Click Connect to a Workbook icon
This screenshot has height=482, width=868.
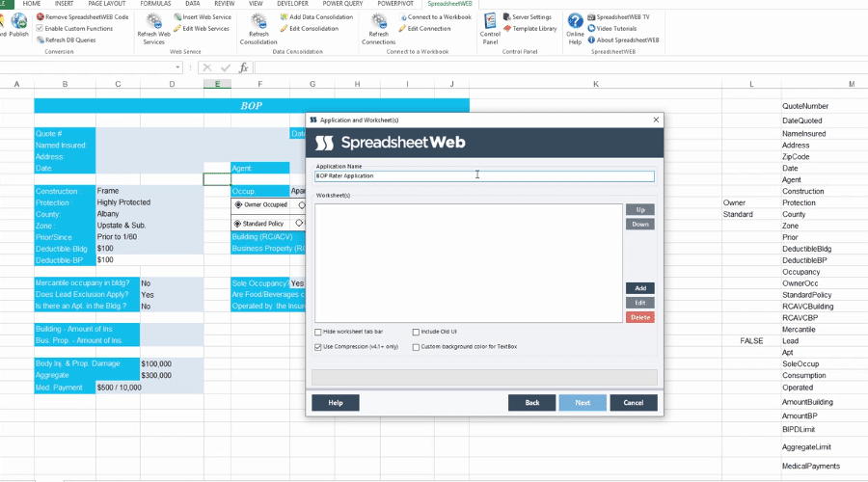(402, 17)
